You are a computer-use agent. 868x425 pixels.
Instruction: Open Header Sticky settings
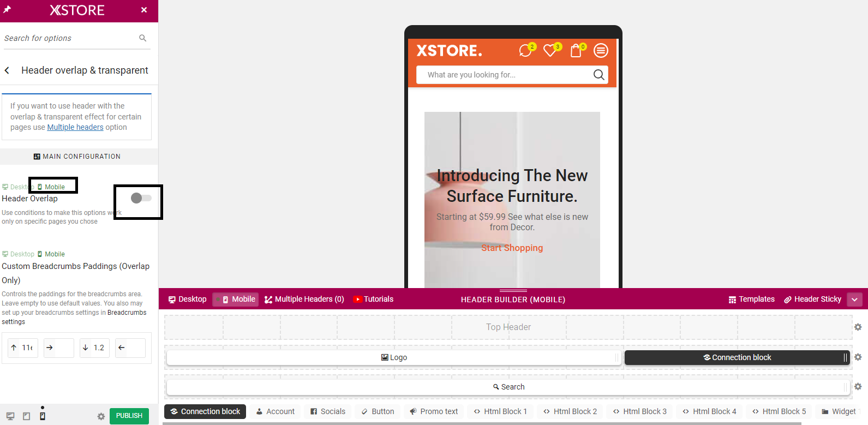[x=813, y=299]
